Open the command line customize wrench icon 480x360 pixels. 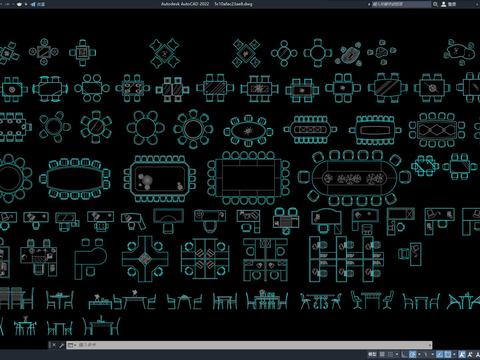pyautogui.click(x=61, y=345)
